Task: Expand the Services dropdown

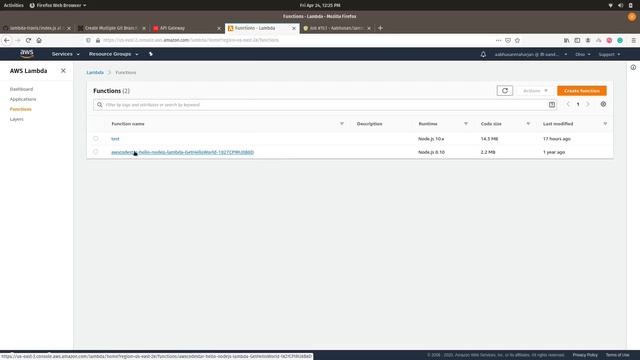Action: [x=65, y=54]
